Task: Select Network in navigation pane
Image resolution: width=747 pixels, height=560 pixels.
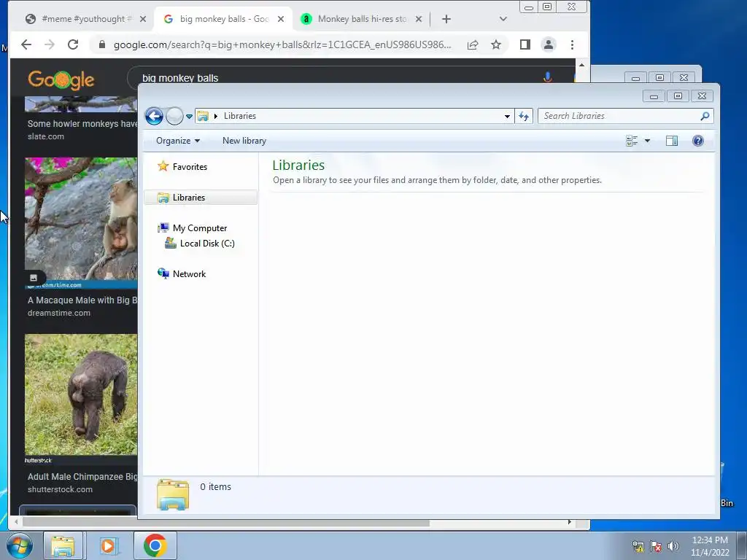Action: point(189,274)
